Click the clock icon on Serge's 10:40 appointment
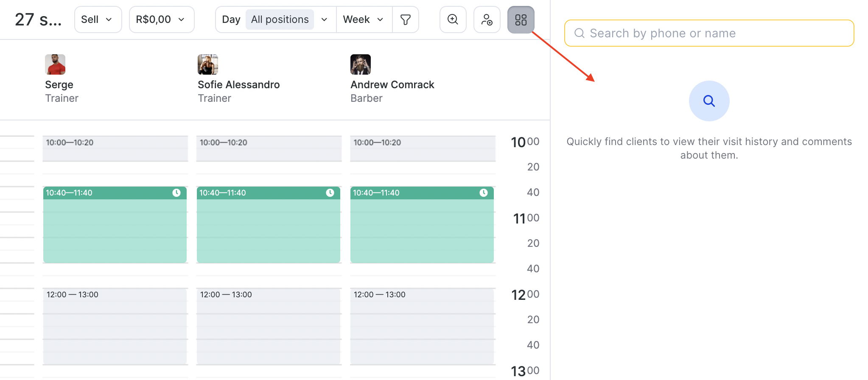The image size is (868, 380). [x=176, y=193]
